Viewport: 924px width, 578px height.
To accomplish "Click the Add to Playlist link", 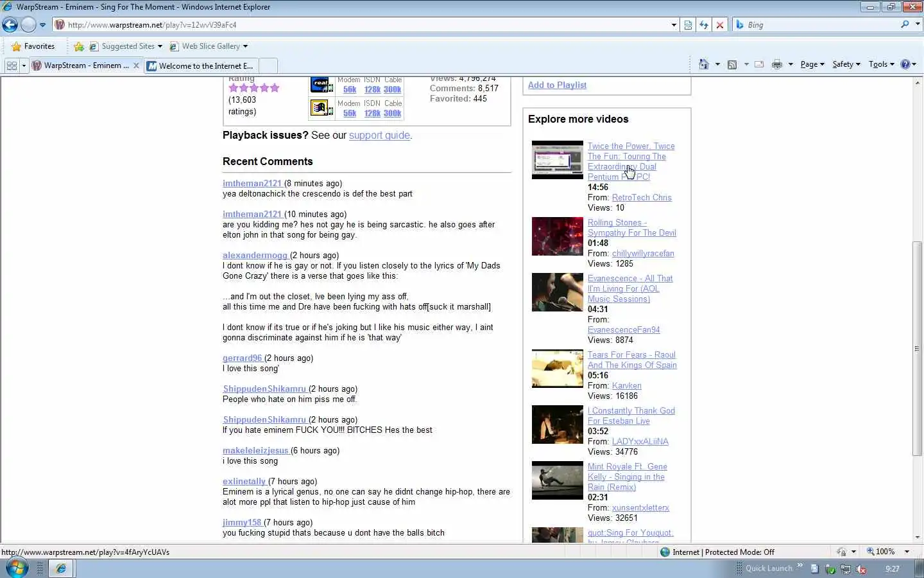I will tap(557, 85).
